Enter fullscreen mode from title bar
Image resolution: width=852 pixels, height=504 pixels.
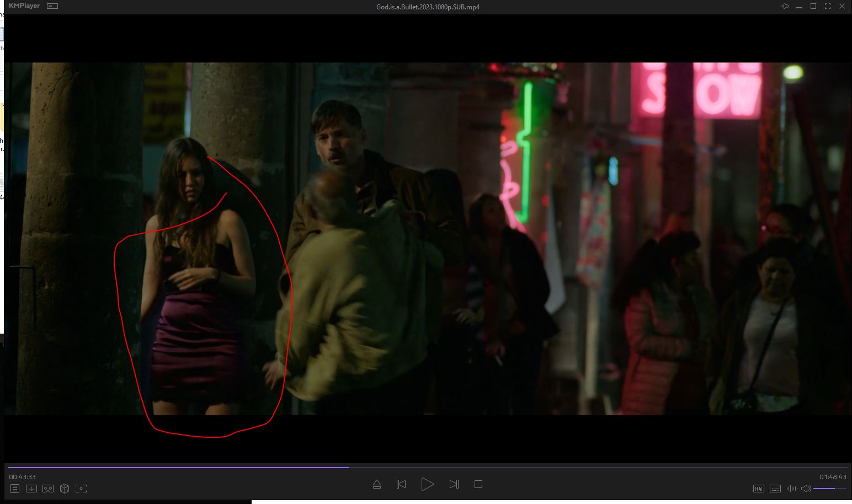click(x=828, y=6)
